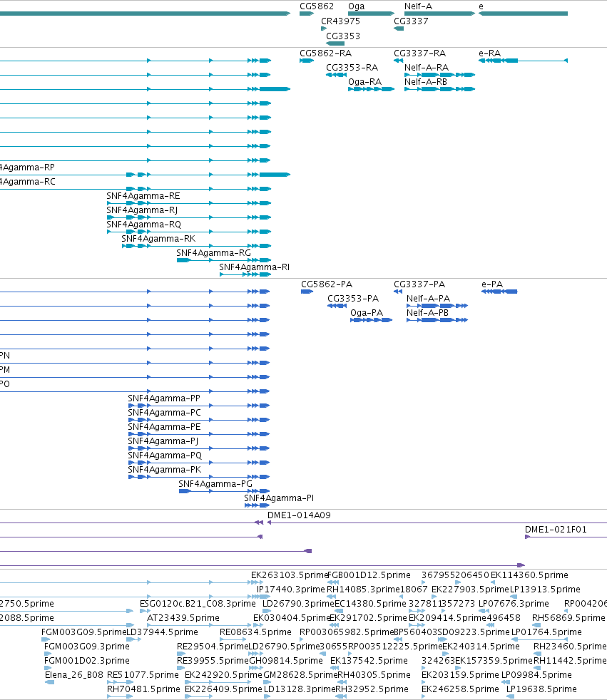This screenshot has width=607, height=700.
Task: Select the CR43975 gene label
Action: pos(340,21)
